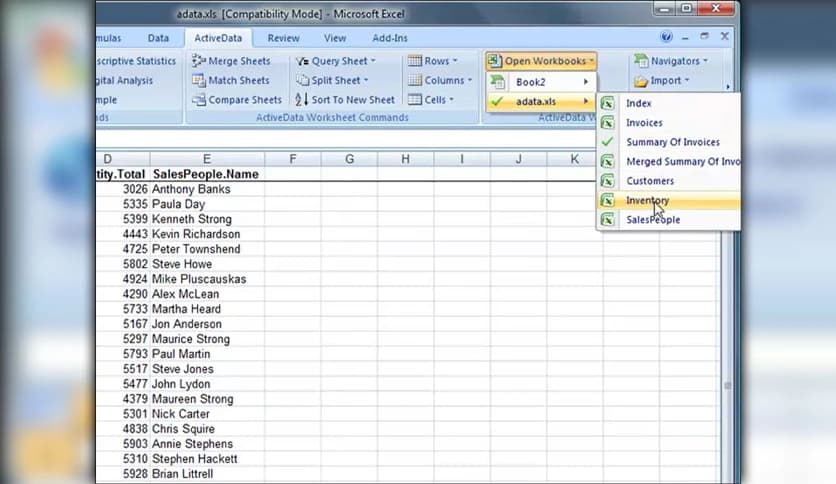This screenshot has height=484, width=836.
Task: Choose Invoices from the sheet list
Action: pyautogui.click(x=669, y=123)
